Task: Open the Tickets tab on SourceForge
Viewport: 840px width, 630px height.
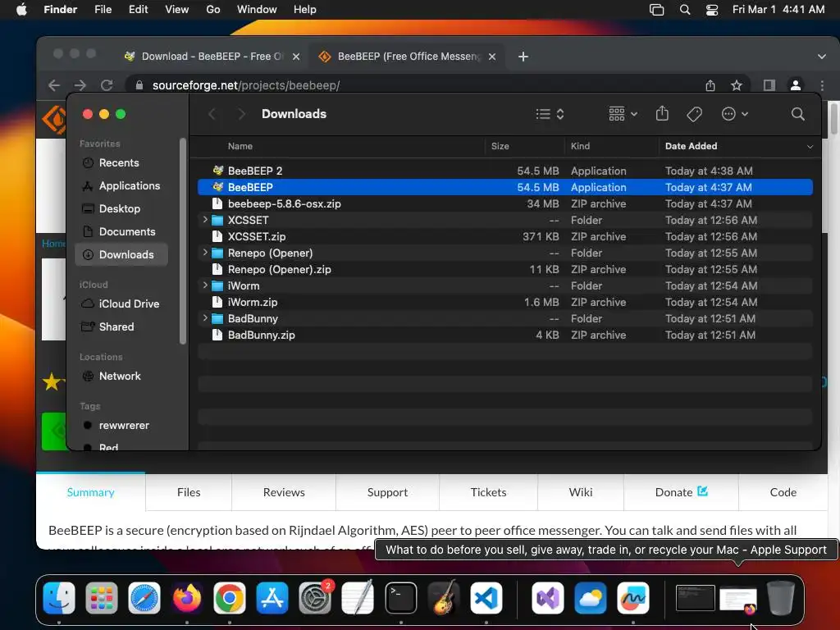Action: (x=488, y=492)
